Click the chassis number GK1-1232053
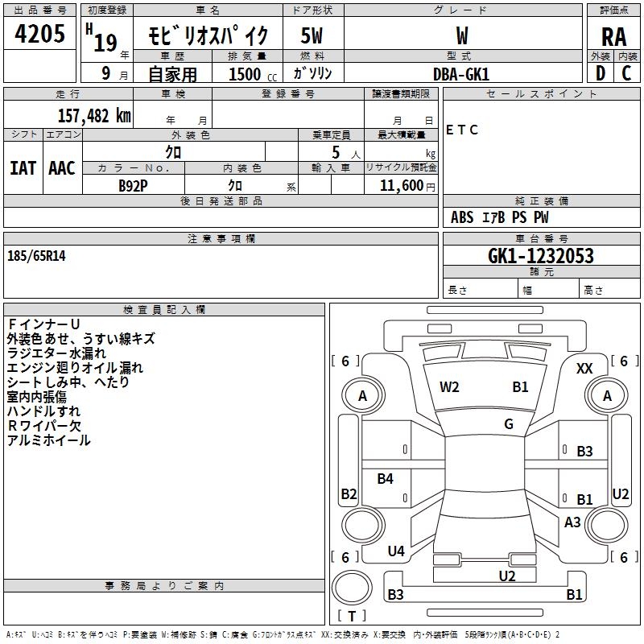Image resolution: width=644 pixels, height=644 pixels. [x=541, y=255]
